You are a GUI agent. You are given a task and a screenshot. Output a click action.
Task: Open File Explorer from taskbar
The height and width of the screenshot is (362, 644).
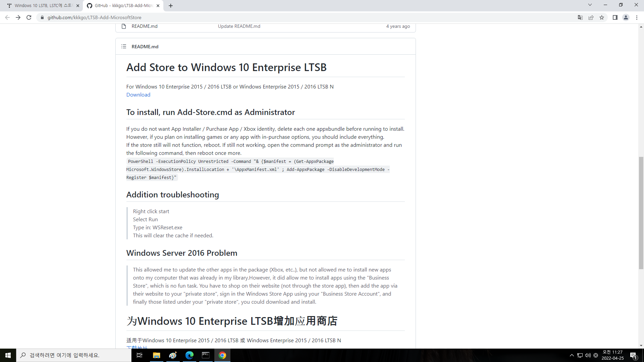click(156, 355)
